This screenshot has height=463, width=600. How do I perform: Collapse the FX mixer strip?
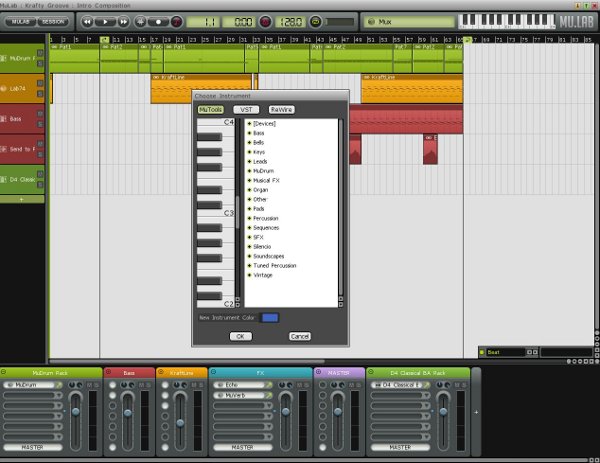click(x=213, y=372)
